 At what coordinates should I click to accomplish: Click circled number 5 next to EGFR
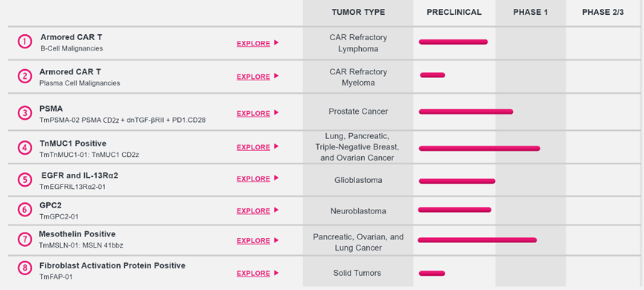(25, 180)
